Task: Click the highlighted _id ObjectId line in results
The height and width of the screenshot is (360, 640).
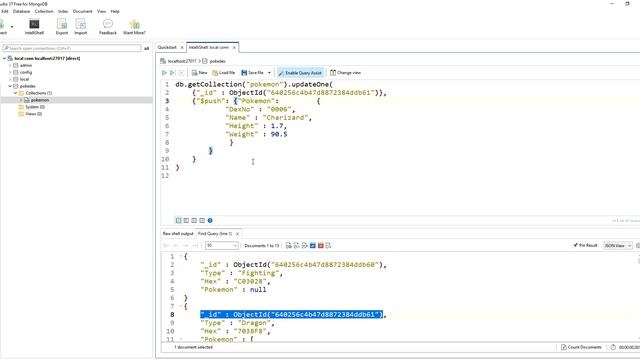Action: click(x=291, y=314)
